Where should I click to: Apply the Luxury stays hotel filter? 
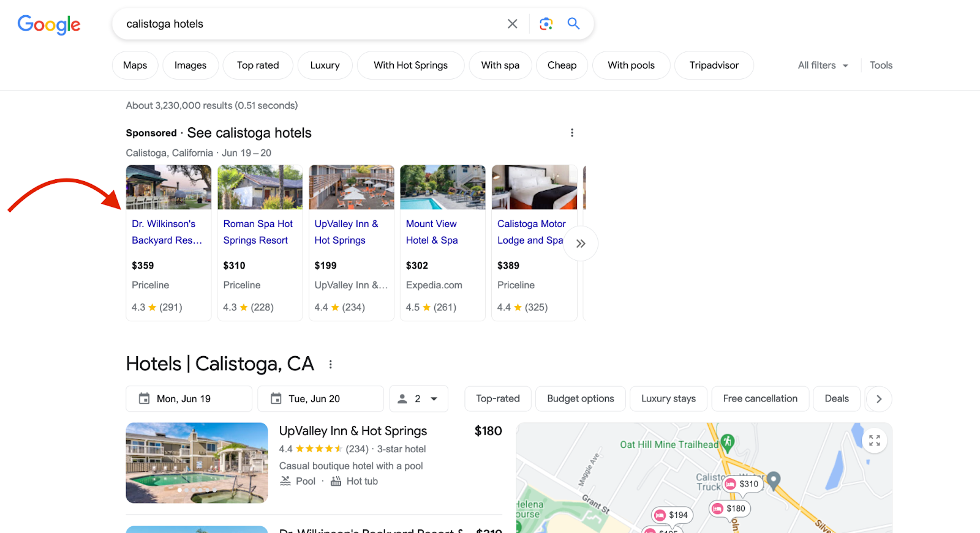click(x=668, y=399)
